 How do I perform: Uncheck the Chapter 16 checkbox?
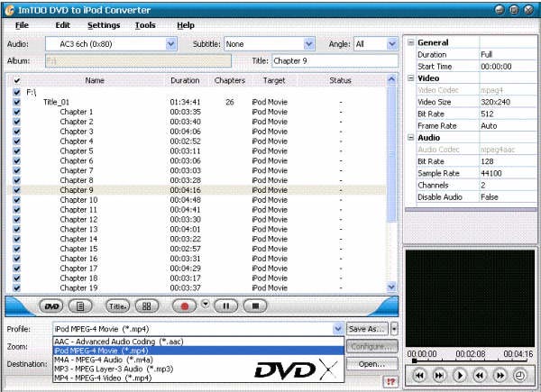point(16,259)
